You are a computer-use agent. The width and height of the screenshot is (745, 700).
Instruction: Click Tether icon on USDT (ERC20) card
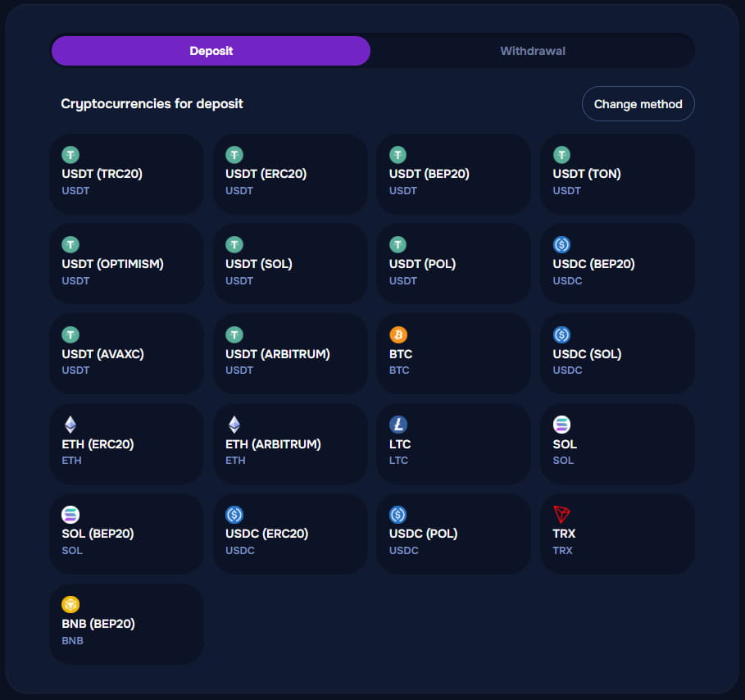(234, 155)
